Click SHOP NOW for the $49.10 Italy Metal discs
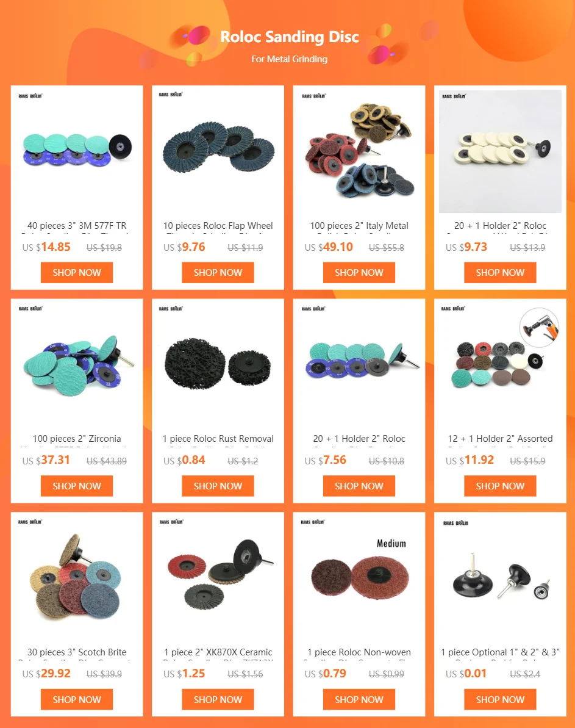The width and height of the screenshot is (575, 728). coord(359,273)
